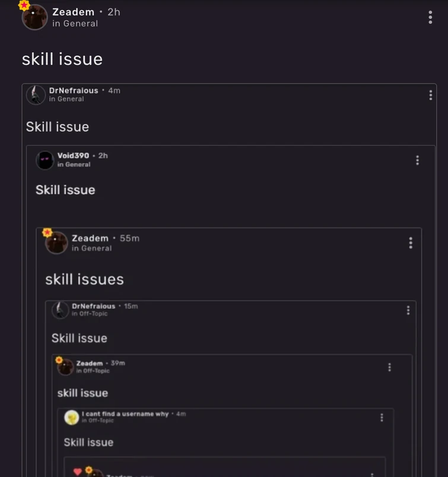Click Void390's avatar
448x477 pixels.
(45, 160)
